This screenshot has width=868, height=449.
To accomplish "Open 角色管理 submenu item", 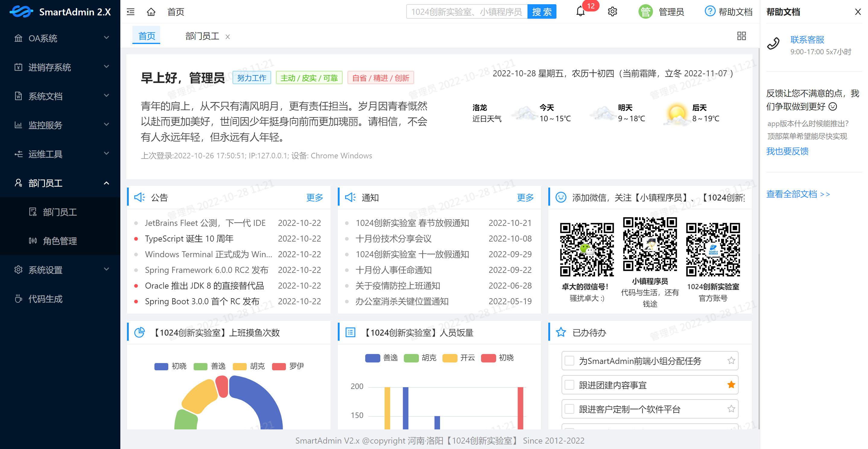I will (x=60, y=241).
